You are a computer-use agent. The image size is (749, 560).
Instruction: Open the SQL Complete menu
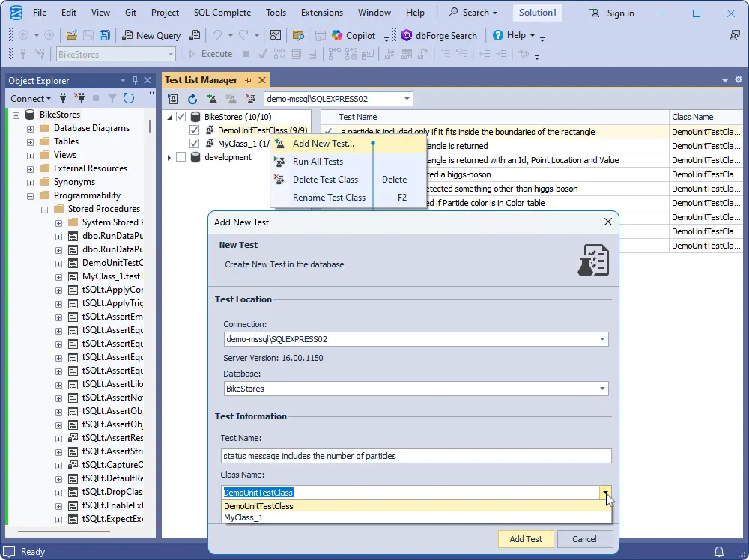[x=222, y=13]
